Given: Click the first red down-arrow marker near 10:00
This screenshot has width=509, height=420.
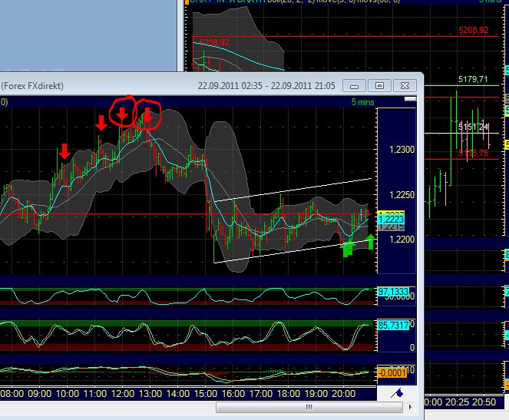Looking at the screenshot, I should [64, 152].
